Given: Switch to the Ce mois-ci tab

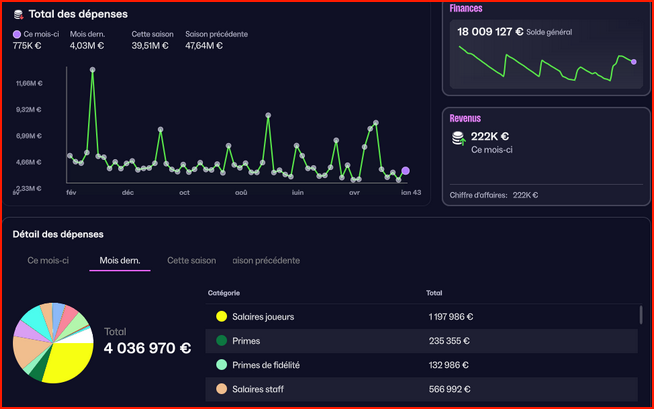Looking at the screenshot, I should click(48, 260).
